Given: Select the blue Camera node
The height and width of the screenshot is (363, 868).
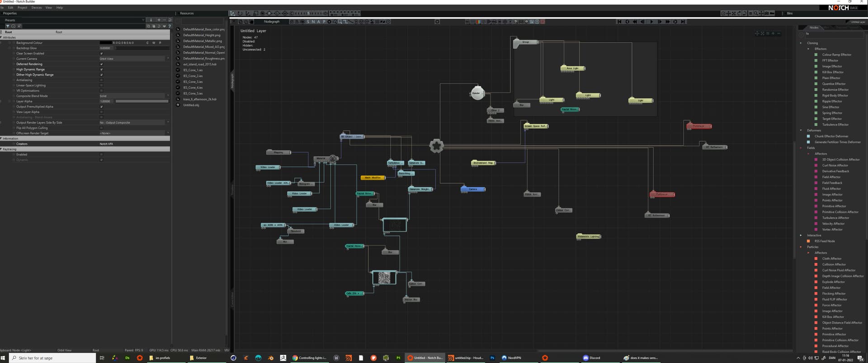Looking at the screenshot, I should click(x=473, y=189).
